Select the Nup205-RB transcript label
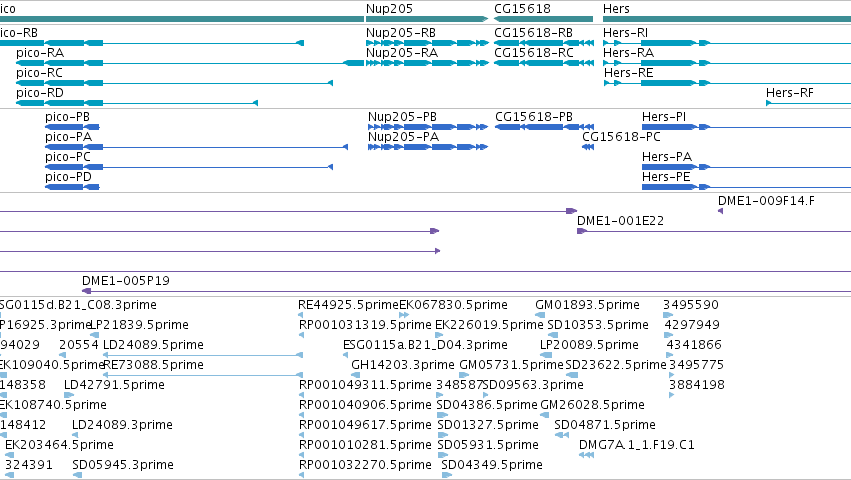 401,33
